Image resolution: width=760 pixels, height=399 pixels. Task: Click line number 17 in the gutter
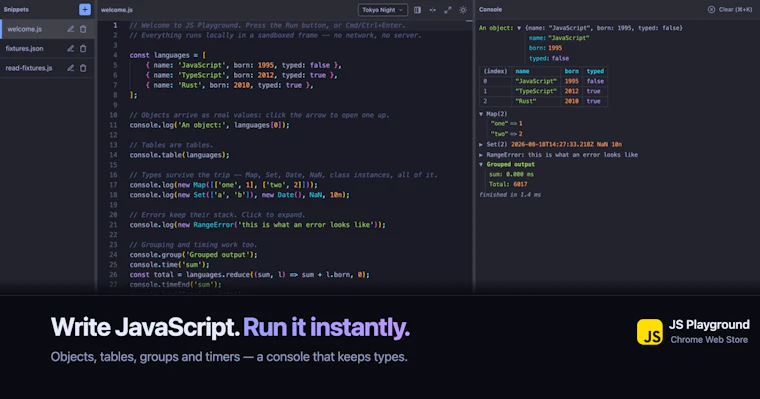[113, 185]
